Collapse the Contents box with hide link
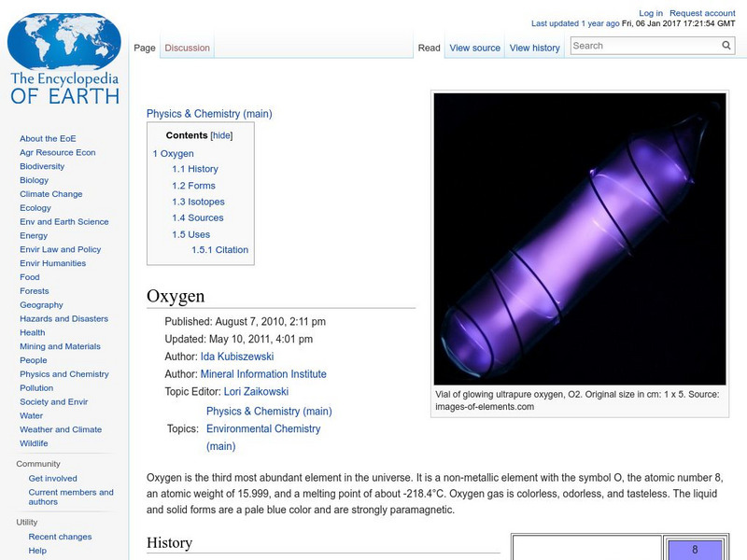This screenshot has width=747, height=560. 224,134
